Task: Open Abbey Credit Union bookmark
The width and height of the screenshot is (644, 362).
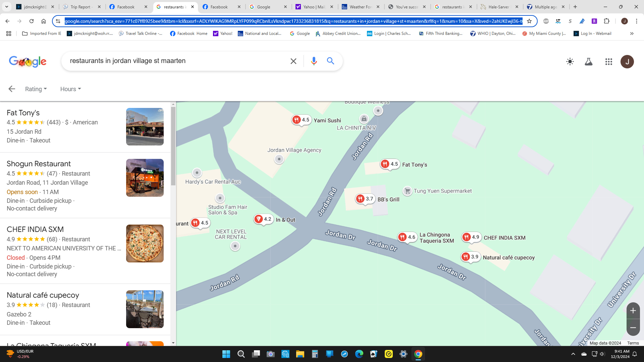Action: [x=338, y=34]
